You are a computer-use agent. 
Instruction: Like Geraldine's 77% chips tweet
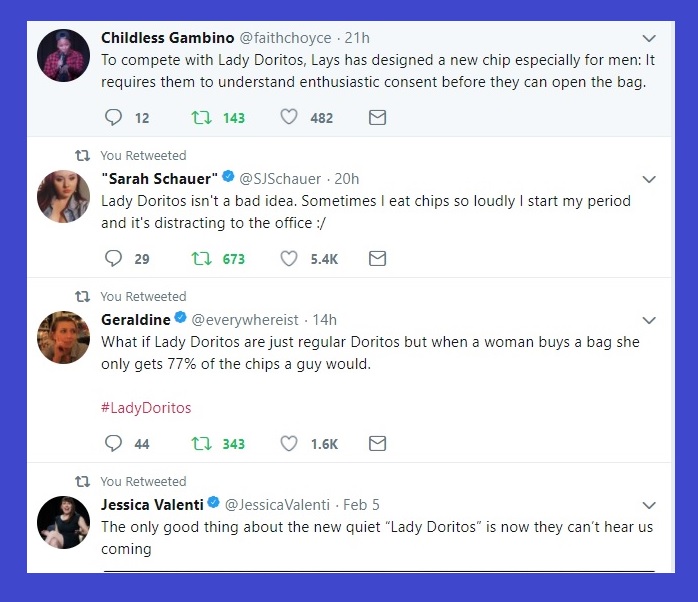coord(289,444)
